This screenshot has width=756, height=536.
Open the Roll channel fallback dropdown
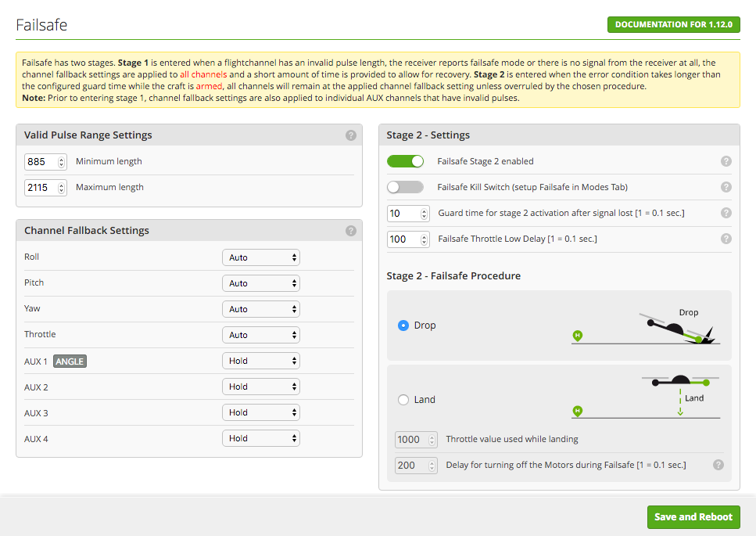coord(260,257)
